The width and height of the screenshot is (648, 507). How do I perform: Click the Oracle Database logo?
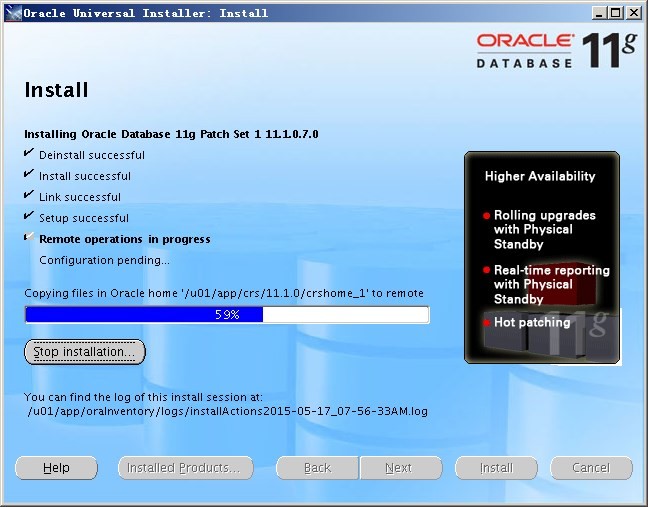524,49
